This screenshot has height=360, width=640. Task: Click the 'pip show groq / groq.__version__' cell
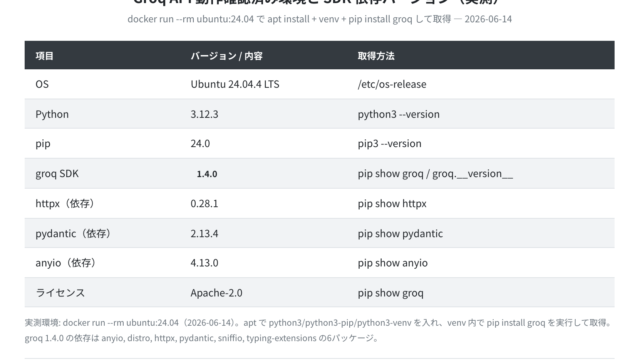(435, 173)
